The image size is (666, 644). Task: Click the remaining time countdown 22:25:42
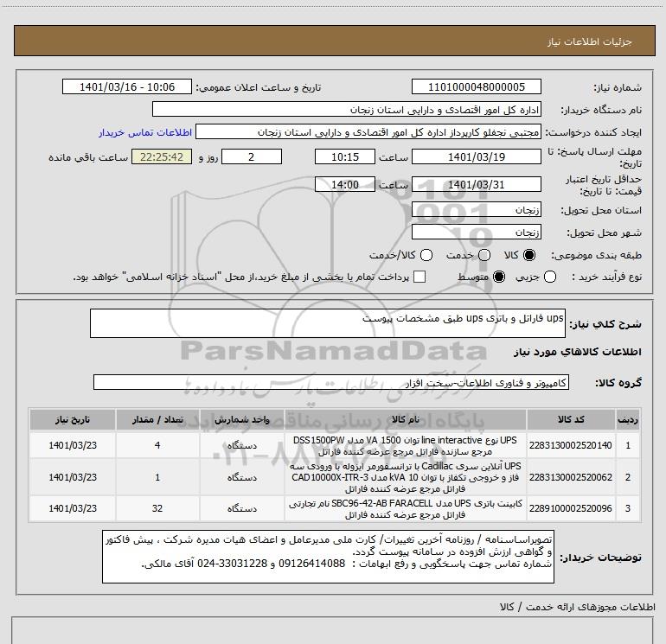click(162, 156)
